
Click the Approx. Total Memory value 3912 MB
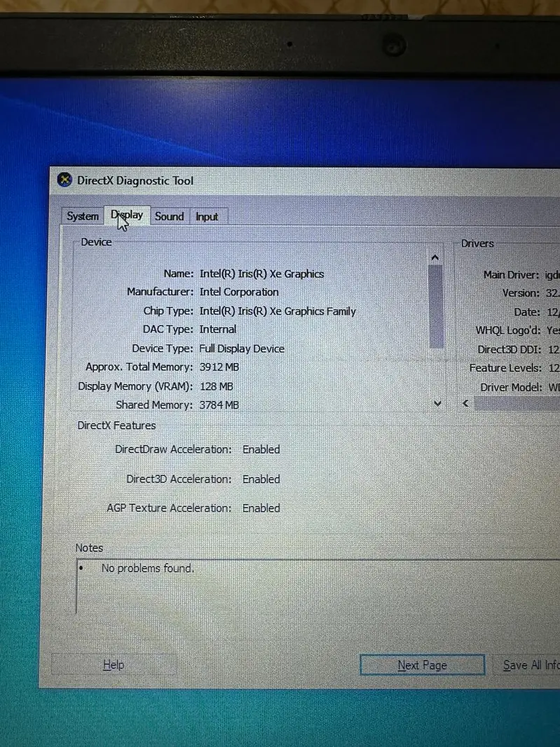[x=219, y=367]
